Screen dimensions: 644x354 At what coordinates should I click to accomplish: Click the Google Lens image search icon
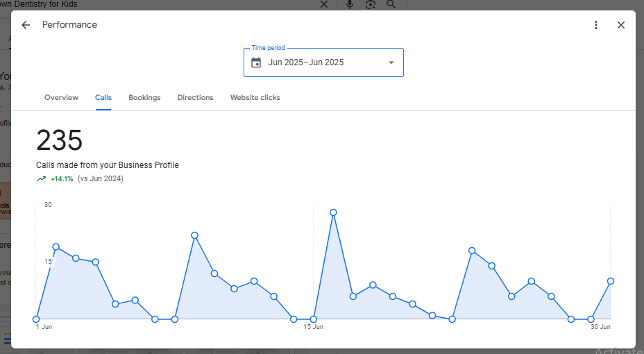click(x=371, y=5)
